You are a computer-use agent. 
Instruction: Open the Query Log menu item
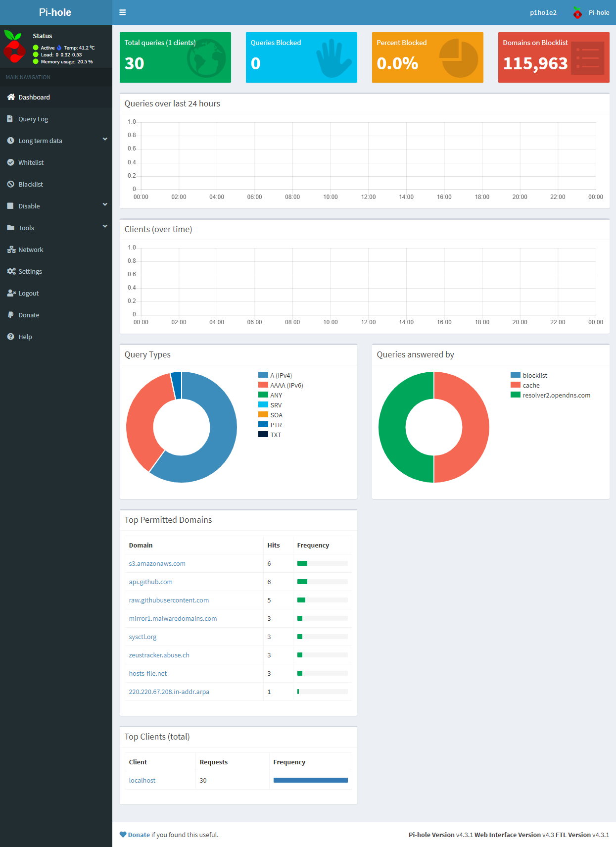tap(56, 119)
